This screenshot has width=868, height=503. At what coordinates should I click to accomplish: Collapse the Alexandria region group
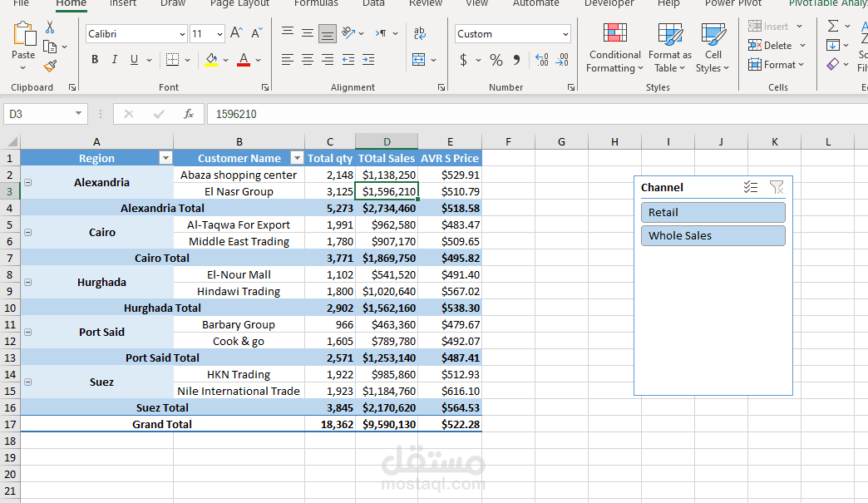27,183
